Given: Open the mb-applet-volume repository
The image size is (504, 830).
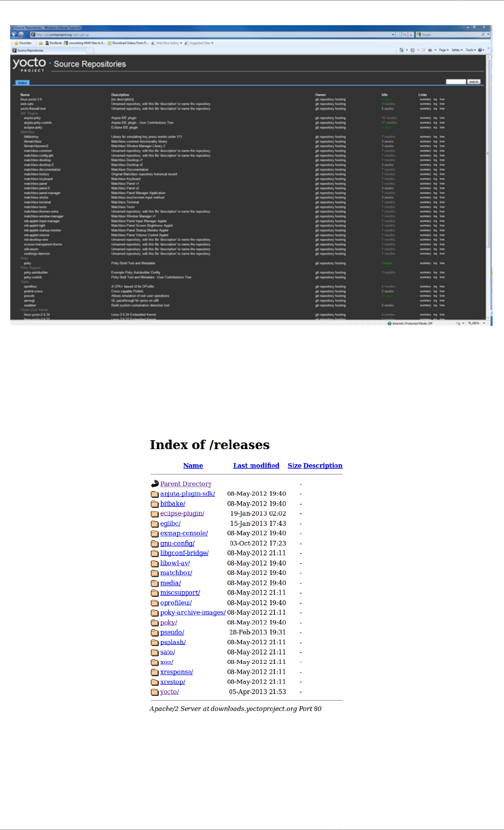Looking at the screenshot, I should (x=36, y=235).
